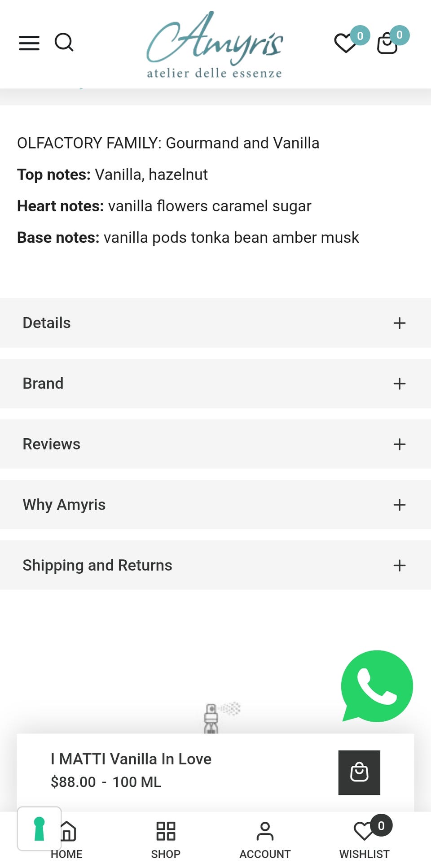This screenshot has height=868, width=431.
Task: Open I MATTI Vanilla In Love product title
Action: point(131,759)
